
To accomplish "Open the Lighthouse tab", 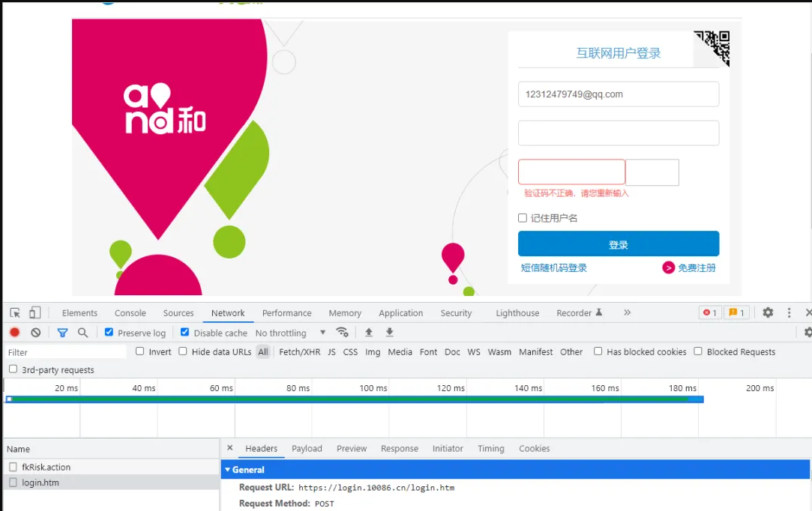I will click(x=517, y=312).
